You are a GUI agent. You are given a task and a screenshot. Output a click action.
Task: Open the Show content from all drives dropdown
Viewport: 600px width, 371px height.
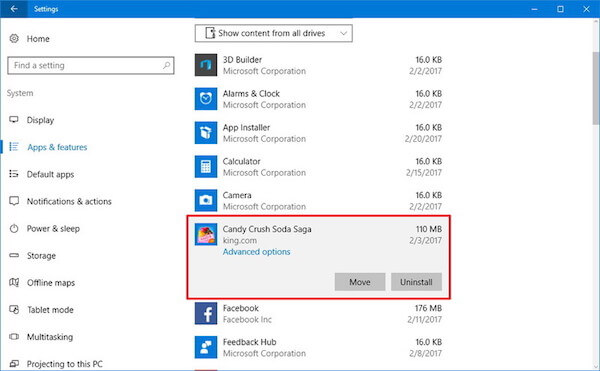click(274, 33)
